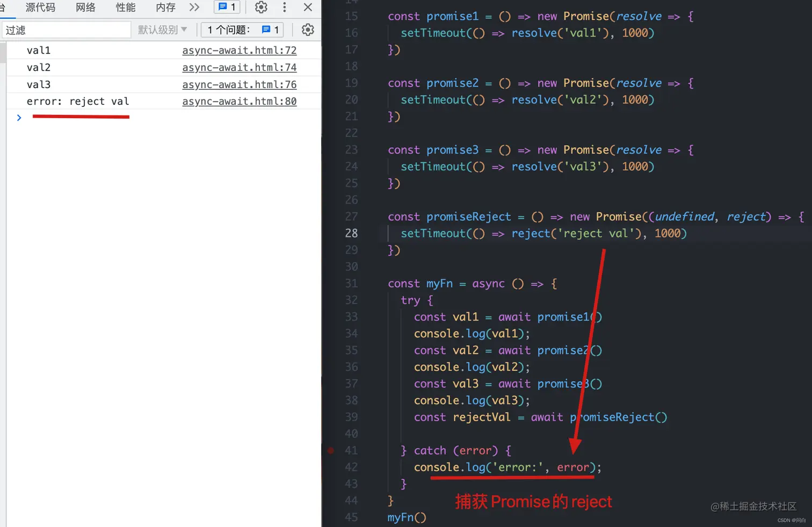The image size is (812, 527).
Task: Show more DevTools tabs via the chevrons
Action: pos(194,8)
